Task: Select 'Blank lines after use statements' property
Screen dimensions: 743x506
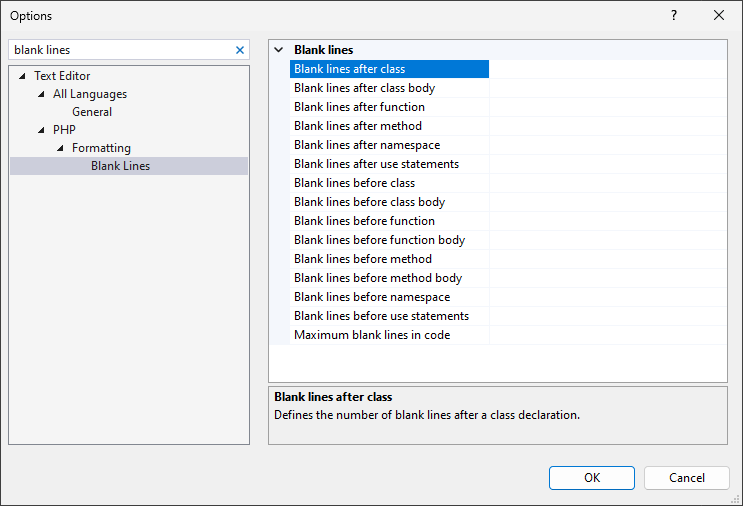Action: click(x=390, y=164)
